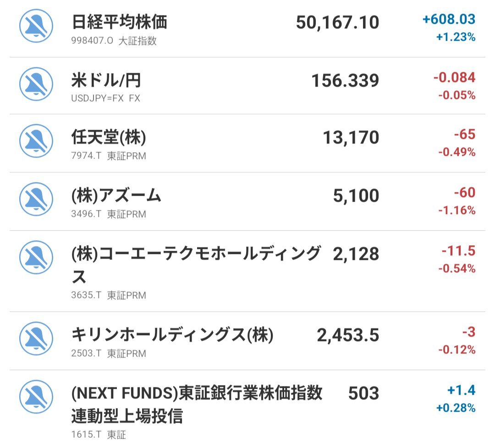Click the -1.16% change for アズーム
The height and width of the screenshot is (448, 495).
[456, 210]
